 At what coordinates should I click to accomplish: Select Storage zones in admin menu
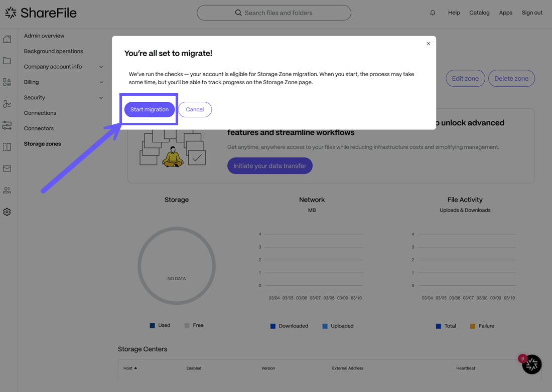pos(42,144)
